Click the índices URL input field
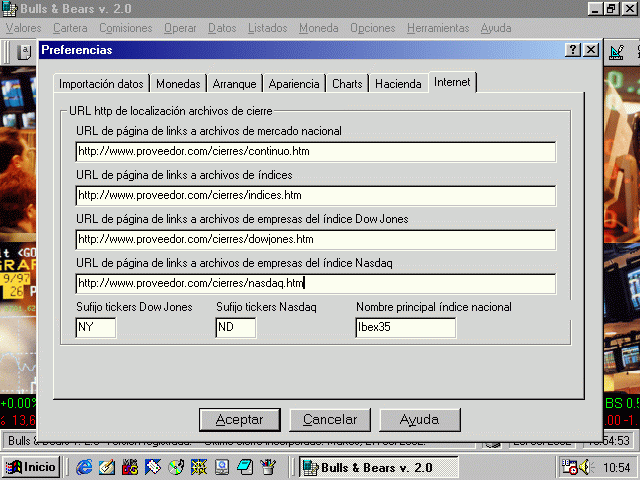Image resolution: width=640 pixels, height=480 pixels. [316, 196]
